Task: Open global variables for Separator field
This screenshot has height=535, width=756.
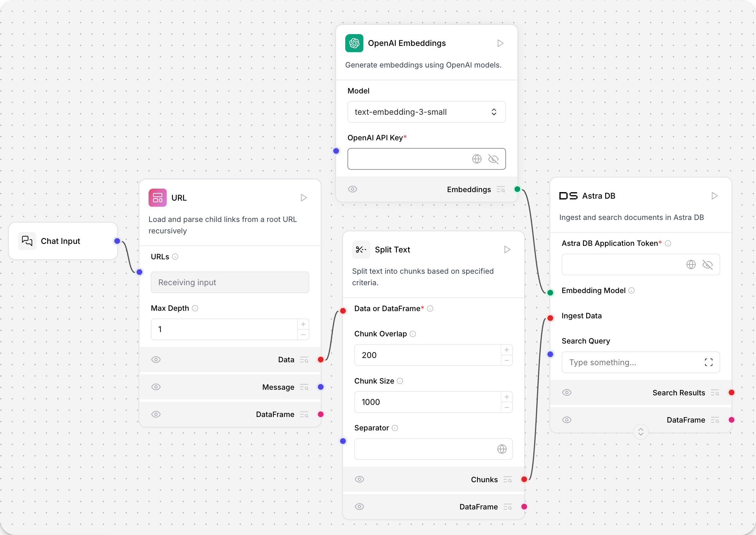Action: (502, 449)
